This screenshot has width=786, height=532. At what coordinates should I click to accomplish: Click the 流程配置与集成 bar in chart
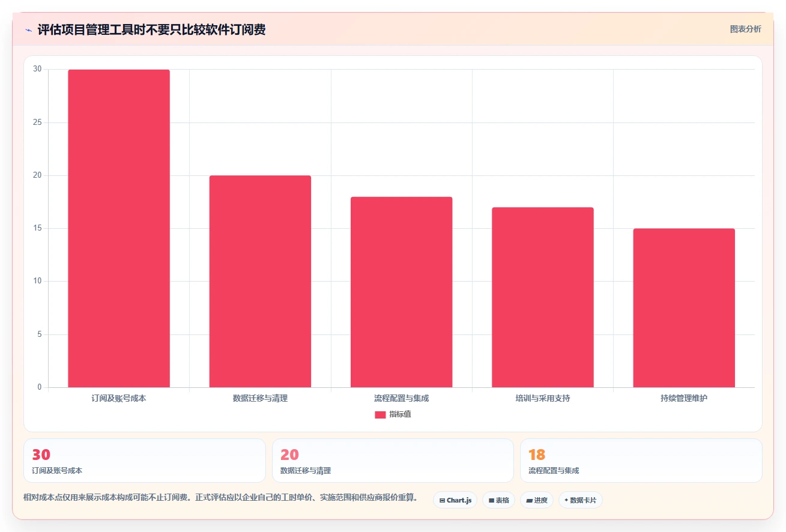[402, 292]
